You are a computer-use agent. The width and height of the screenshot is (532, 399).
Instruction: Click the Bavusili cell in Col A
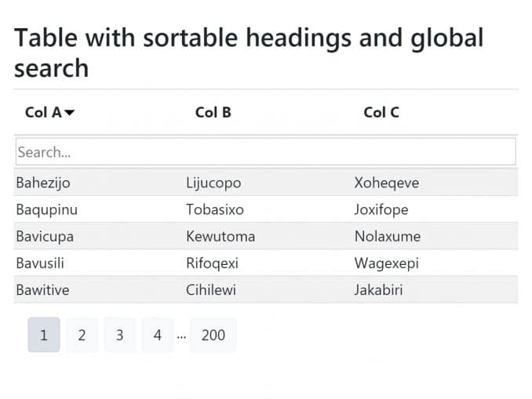40,263
